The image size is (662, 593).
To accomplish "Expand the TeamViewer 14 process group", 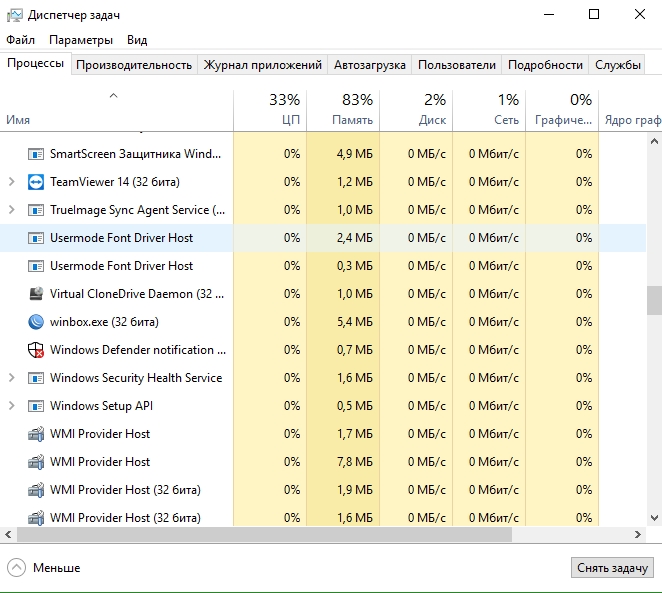I will click(x=12, y=182).
